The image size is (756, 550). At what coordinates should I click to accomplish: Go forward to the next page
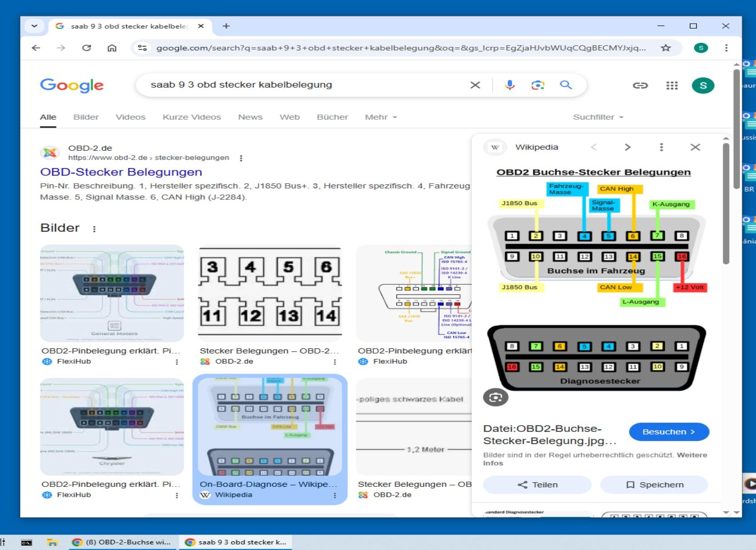(61, 48)
